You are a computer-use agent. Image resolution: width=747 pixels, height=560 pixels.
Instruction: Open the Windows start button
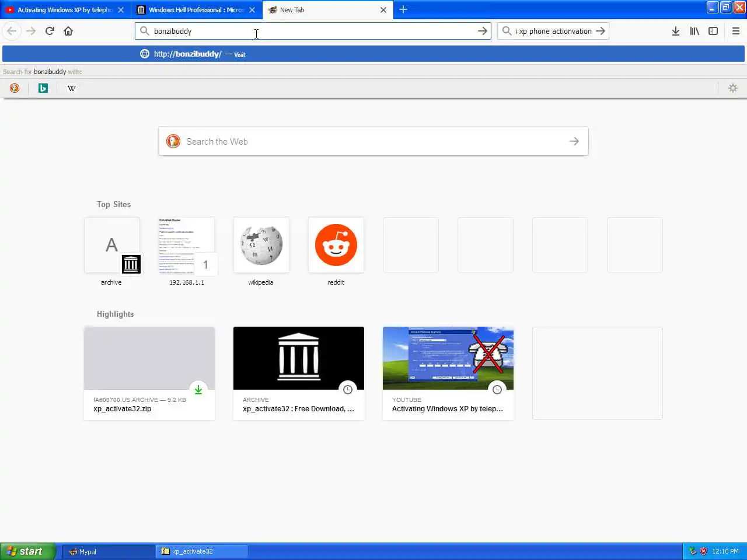pos(28,551)
